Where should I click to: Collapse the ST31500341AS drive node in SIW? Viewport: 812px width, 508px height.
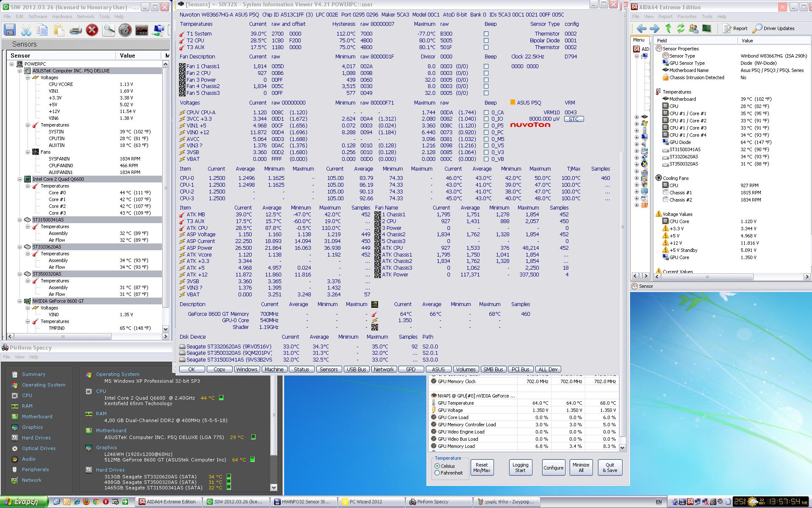(x=20, y=220)
